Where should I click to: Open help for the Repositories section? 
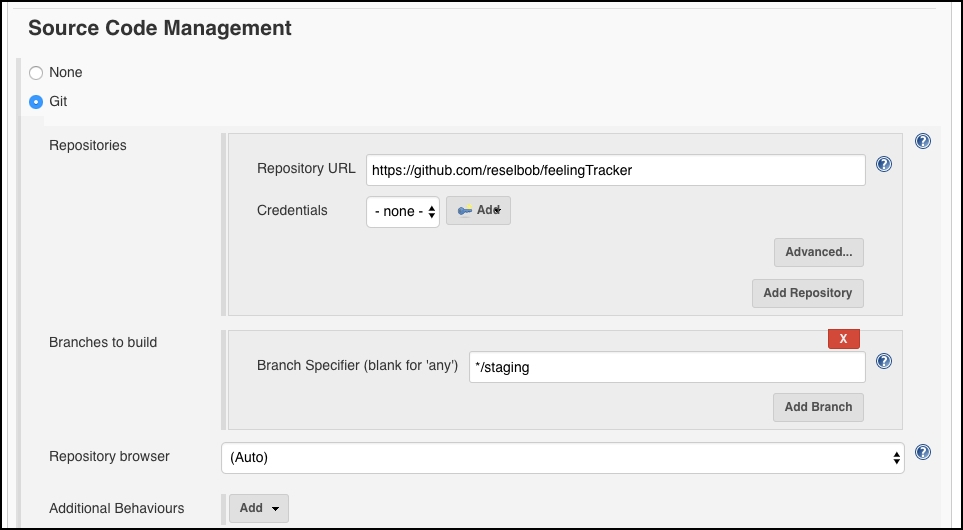click(922, 141)
